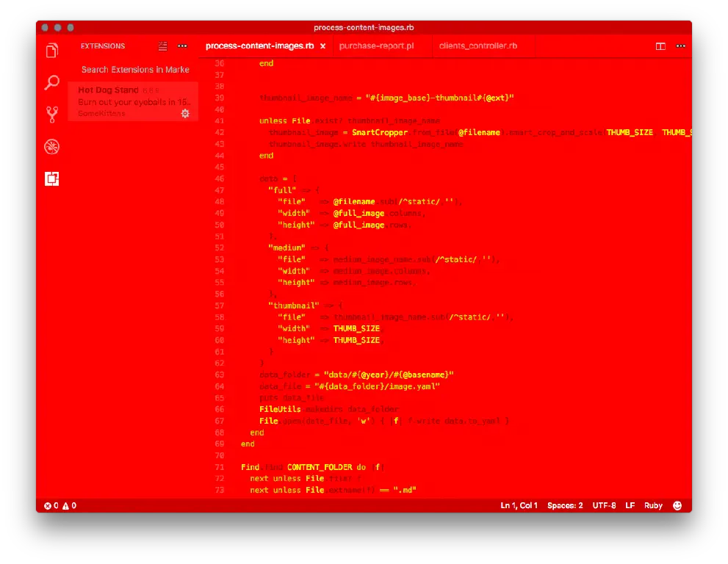
Task: Select Ruby language mode
Action: point(653,505)
